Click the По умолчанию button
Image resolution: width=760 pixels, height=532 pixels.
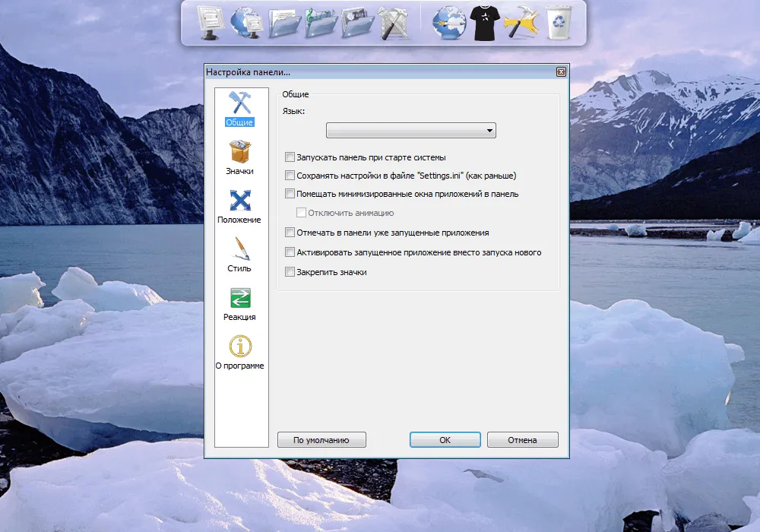coord(321,440)
